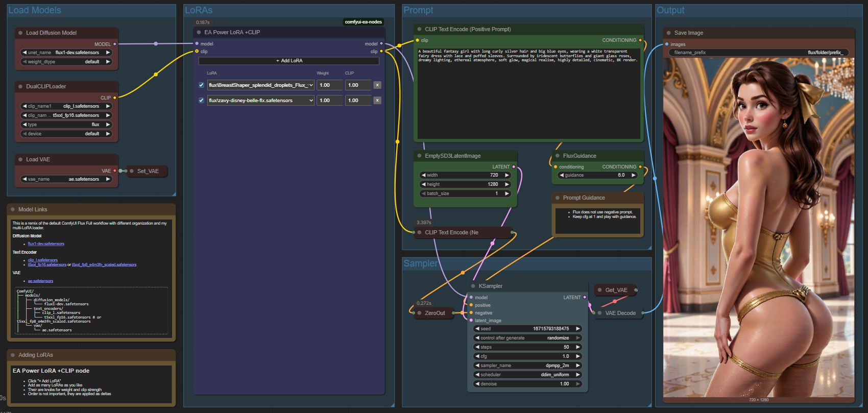Click inside the positive prompt text box

[528, 97]
